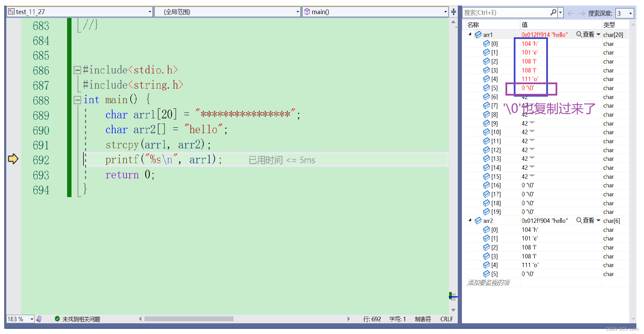Click the 类型 column header

pyautogui.click(x=609, y=25)
